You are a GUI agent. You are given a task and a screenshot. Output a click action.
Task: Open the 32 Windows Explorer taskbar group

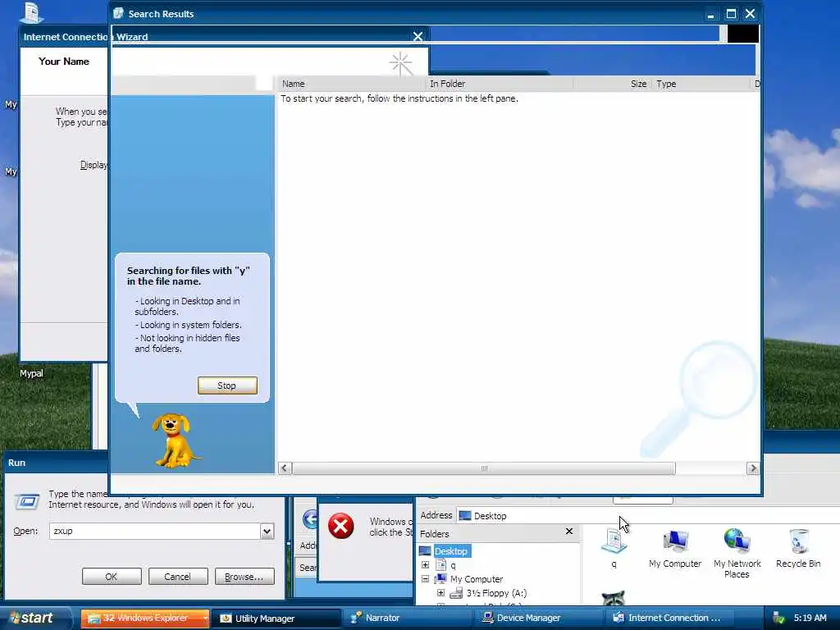(145, 619)
